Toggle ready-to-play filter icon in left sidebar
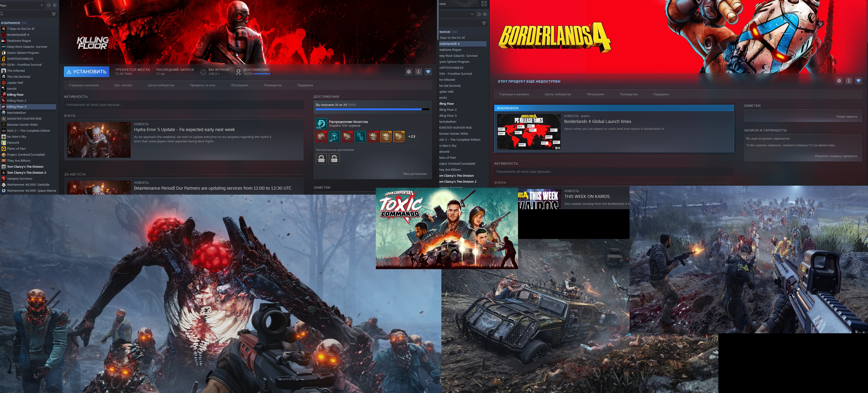 (x=55, y=5)
